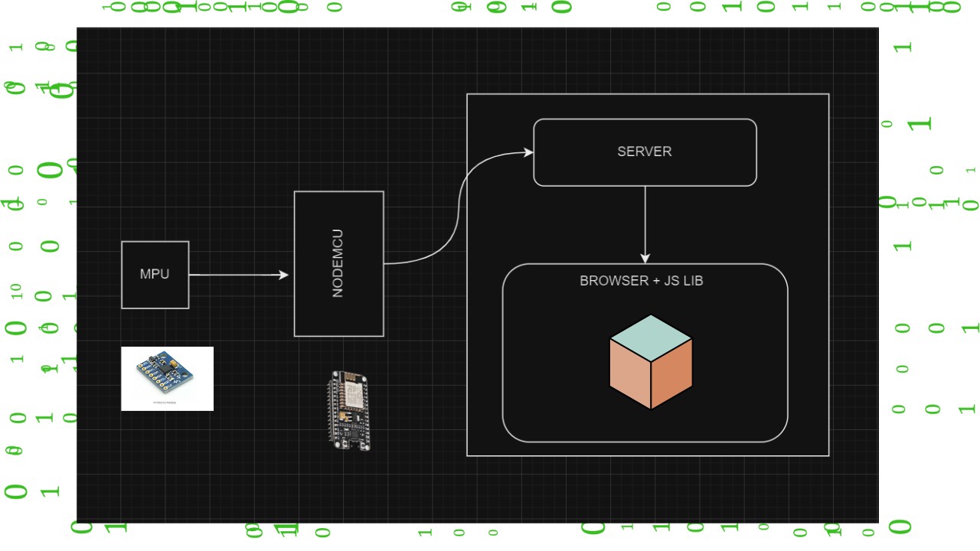
Task: Select the 3D cube illustration
Action: point(651,360)
